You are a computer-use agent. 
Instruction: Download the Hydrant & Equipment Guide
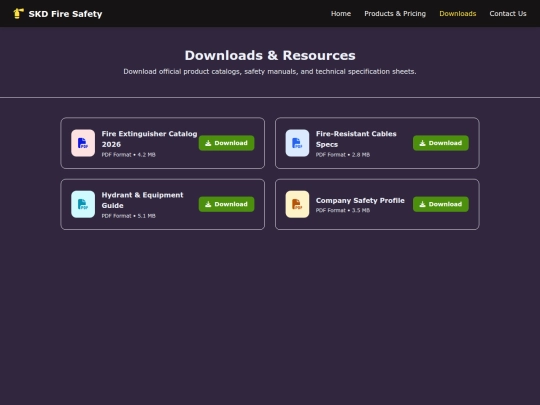[x=227, y=204]
